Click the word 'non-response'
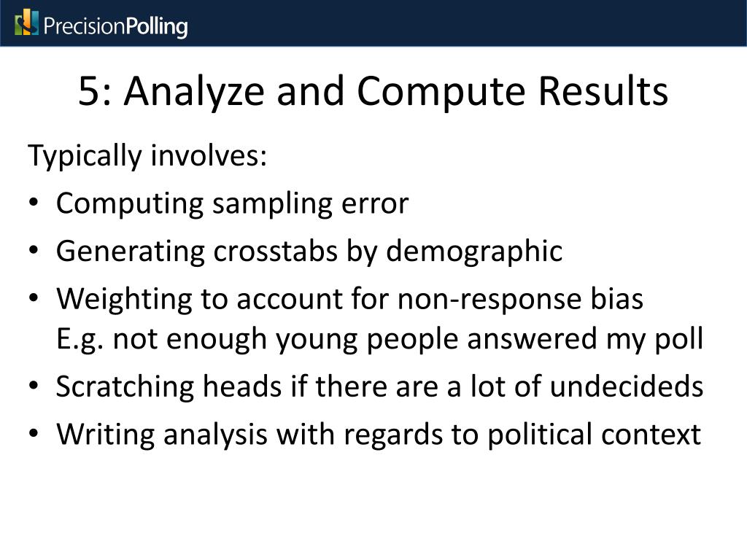 (x=489, y=301)
